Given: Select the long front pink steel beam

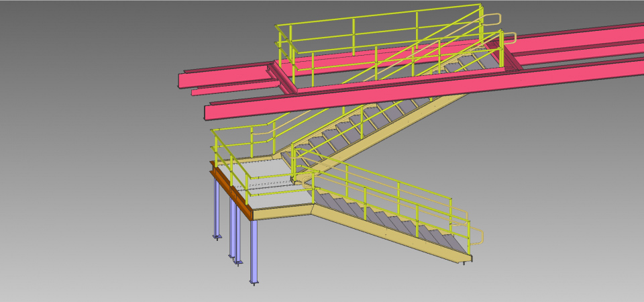Looking at the screenshot, I should coord(402,89).
